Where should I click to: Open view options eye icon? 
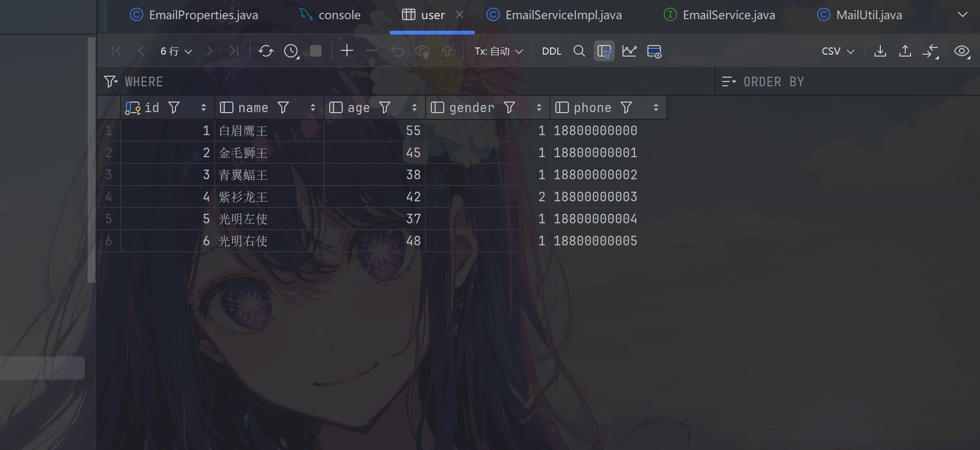(x=962, y=51)
